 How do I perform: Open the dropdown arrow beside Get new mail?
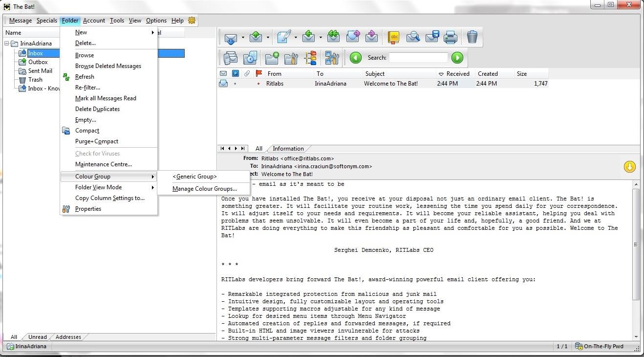point(243,38)
